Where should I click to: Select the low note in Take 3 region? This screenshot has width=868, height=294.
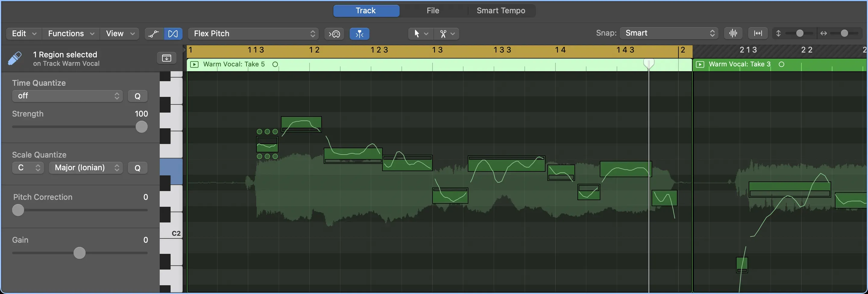742,265
